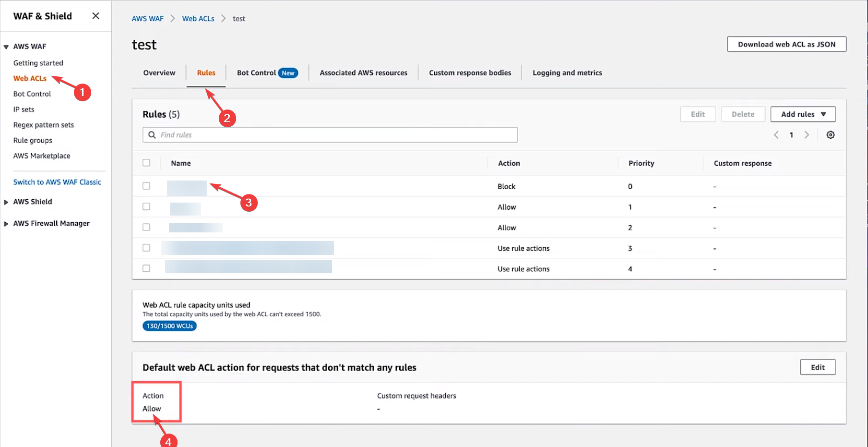This screenshot has height=447, width=868.
Task: Click "Use rule actions" for priority 4
Action: pyautogui.click(x=523, y=269)
